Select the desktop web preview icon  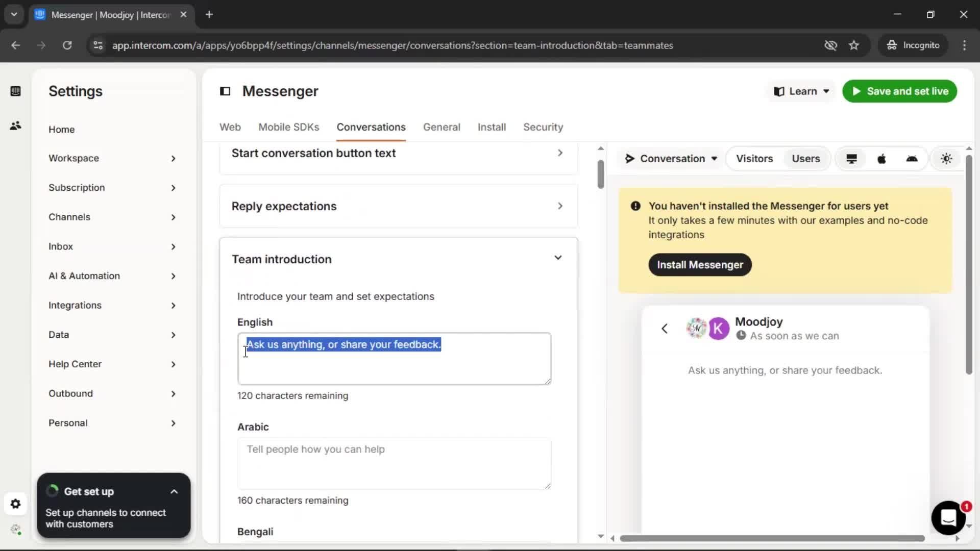tap(851, 159)
